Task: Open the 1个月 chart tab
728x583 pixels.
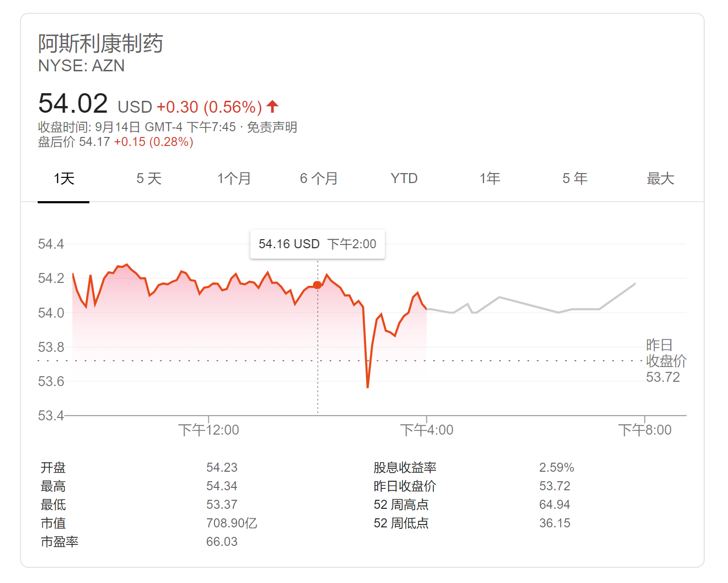Action: point(234,179)
